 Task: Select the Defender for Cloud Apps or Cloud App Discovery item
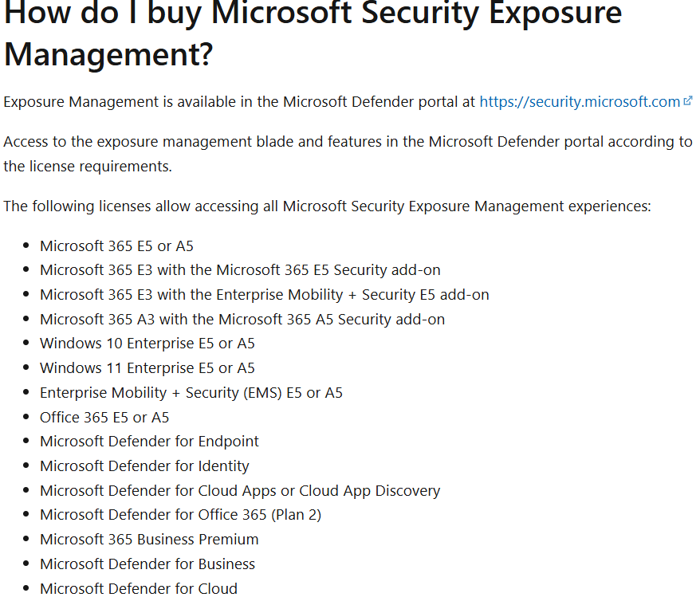(240, 491)
